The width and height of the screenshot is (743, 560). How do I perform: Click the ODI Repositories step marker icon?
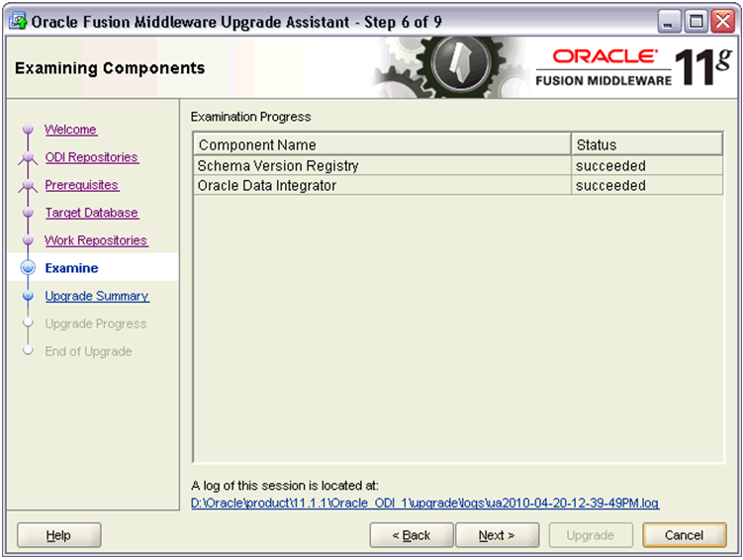coord(28,158)
